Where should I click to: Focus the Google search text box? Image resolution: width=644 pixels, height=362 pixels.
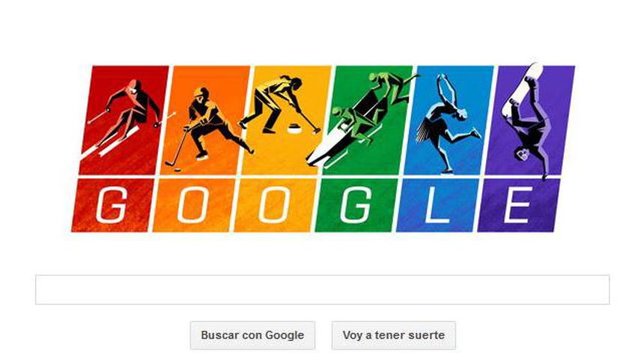(x=323, y=289)
